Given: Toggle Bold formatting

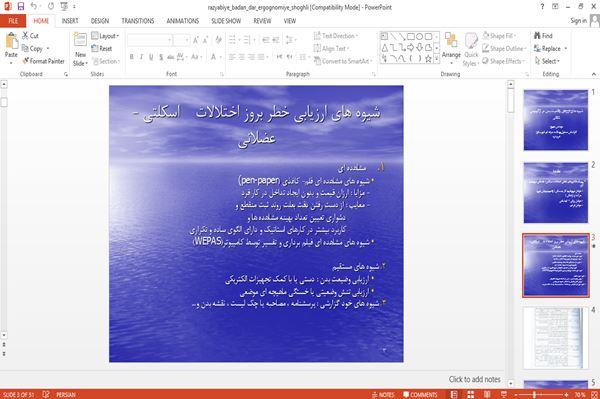Looking at the screenshot, I should click(131, 57).
